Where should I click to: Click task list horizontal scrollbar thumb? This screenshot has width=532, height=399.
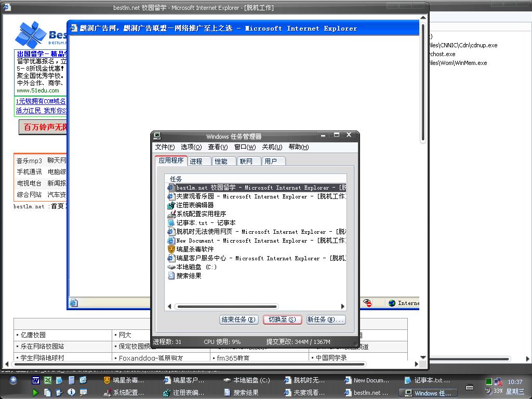tap(227, 307)
